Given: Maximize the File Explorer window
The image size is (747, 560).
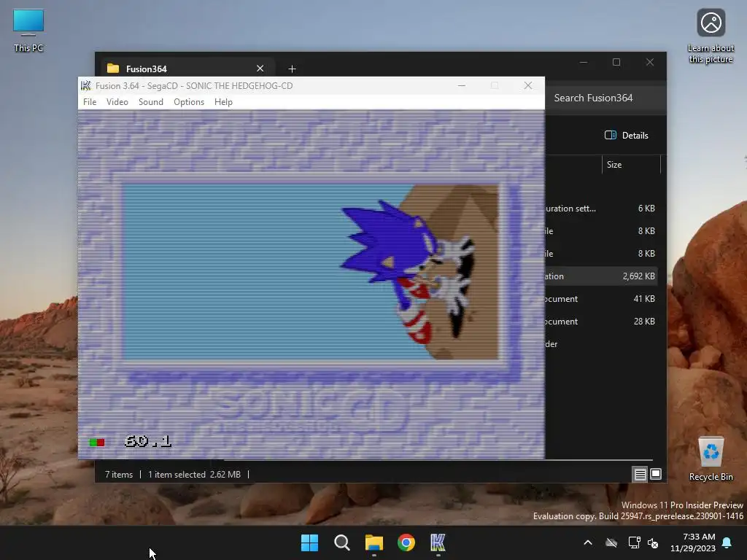Looking at the screenshot, I should (x=616, y=63).
